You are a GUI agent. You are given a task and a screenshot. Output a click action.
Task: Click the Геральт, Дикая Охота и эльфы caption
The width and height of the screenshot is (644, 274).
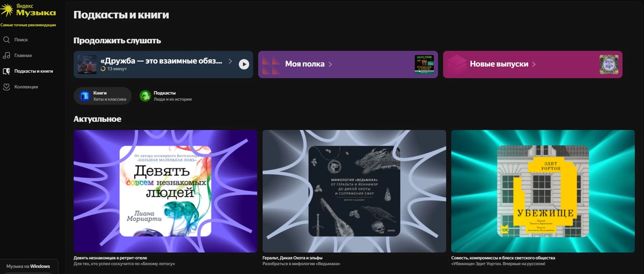click(292, 258)
